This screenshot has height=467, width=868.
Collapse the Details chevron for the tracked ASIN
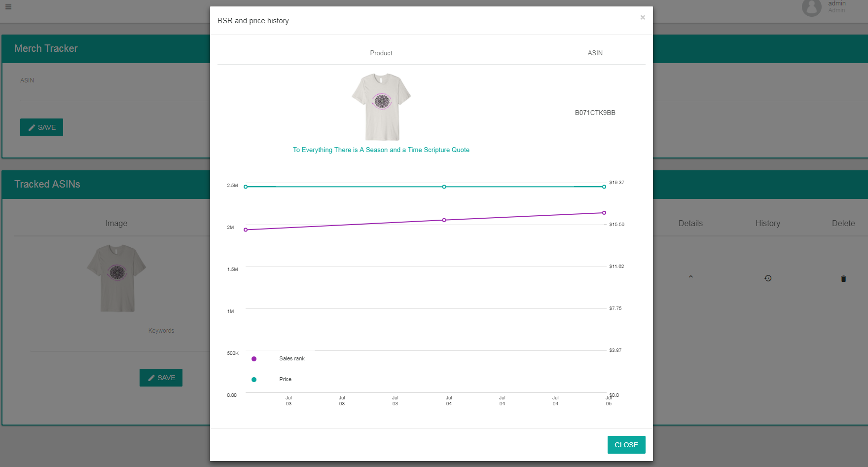(690, 277)
